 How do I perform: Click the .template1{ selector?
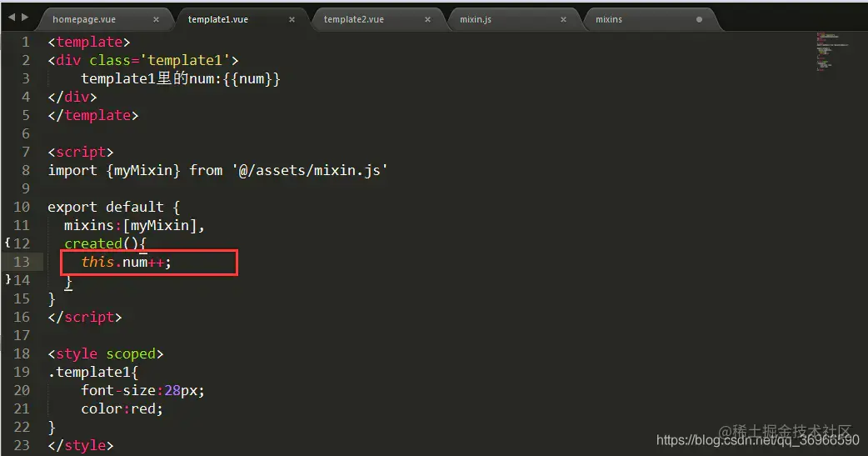click(x=93, y=372)
